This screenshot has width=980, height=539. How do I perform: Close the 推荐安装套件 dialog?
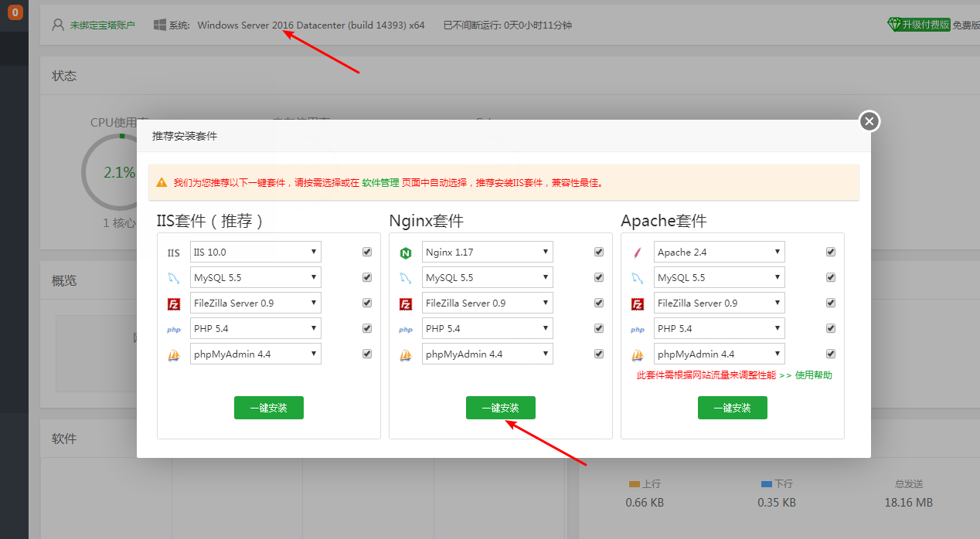[869, 121]
